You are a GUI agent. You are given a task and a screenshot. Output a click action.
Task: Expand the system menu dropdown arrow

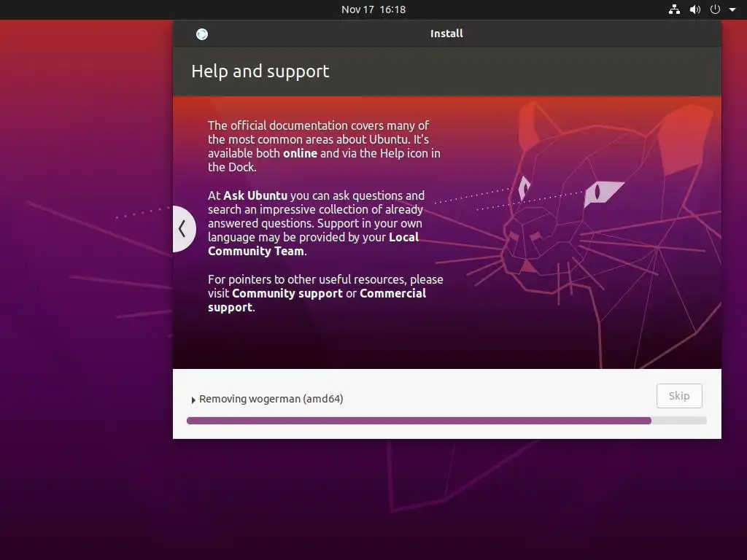click(732, 9)
